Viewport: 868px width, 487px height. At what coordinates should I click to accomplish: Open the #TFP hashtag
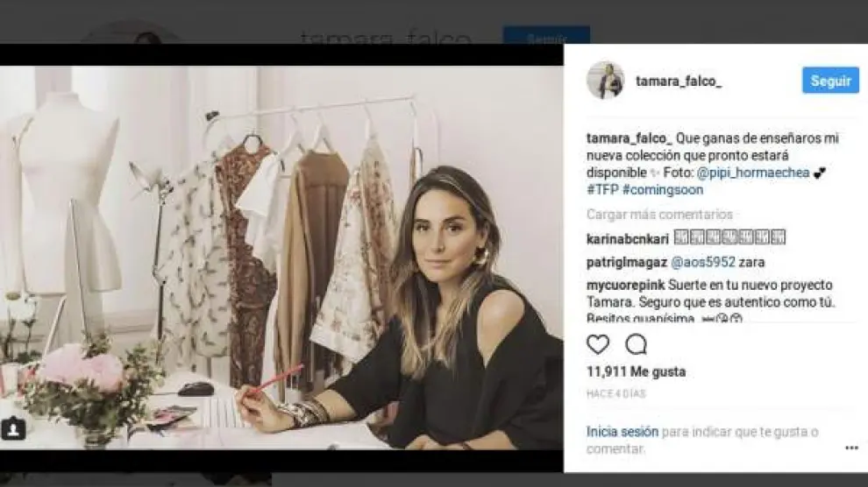[602, 189]
